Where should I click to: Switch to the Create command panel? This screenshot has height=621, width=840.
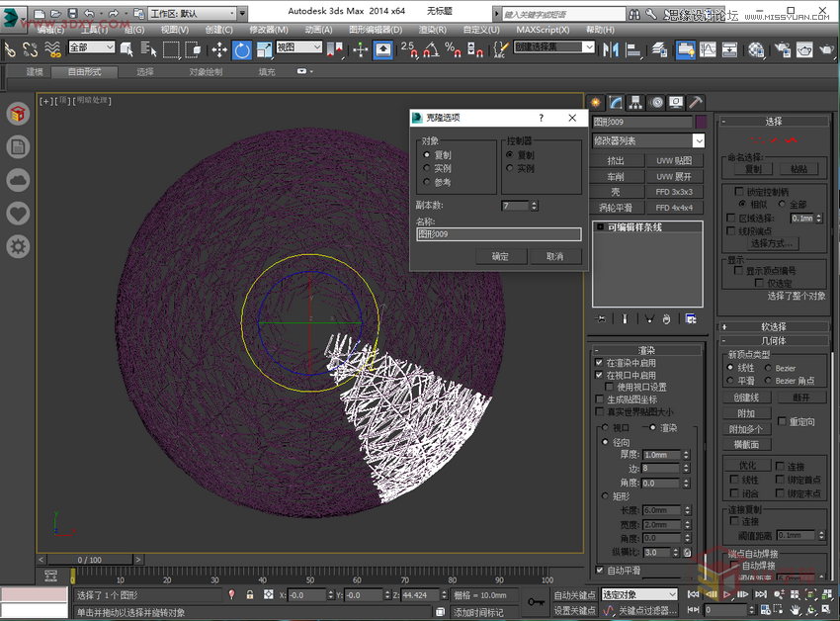[x=596, y=101]
